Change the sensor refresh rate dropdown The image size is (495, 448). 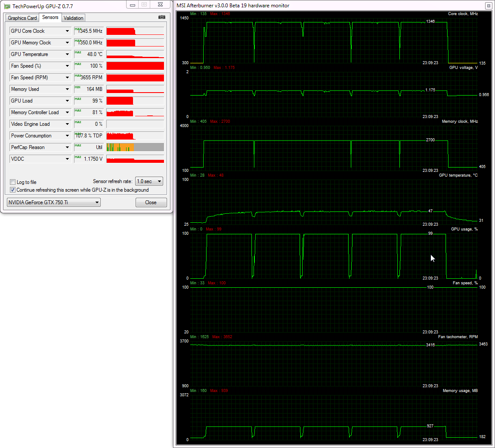click(149, 181)
